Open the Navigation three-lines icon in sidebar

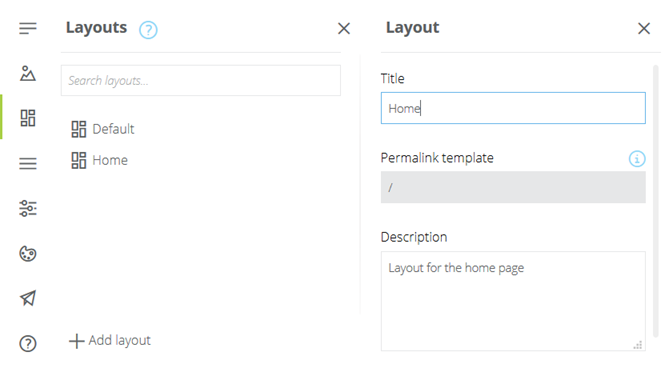[28, 163]
